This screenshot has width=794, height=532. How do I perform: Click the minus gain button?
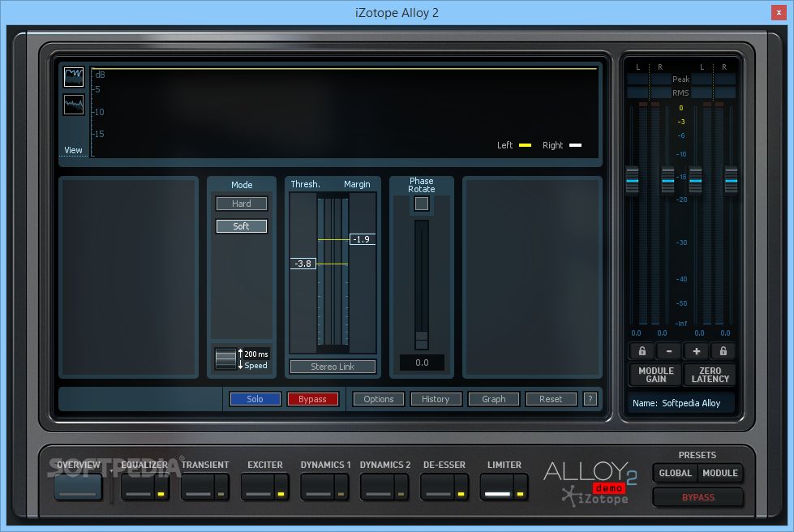[669, 351]
